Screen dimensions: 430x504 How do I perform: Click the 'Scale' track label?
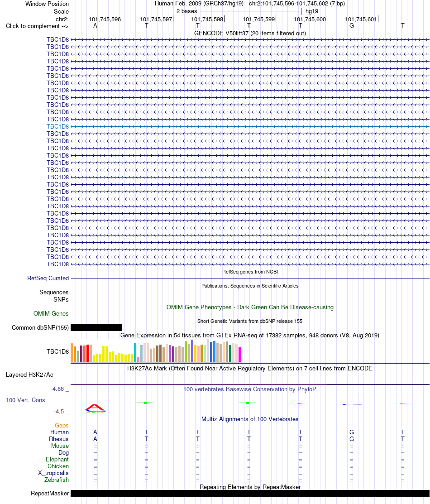click(x=61, y=12)
